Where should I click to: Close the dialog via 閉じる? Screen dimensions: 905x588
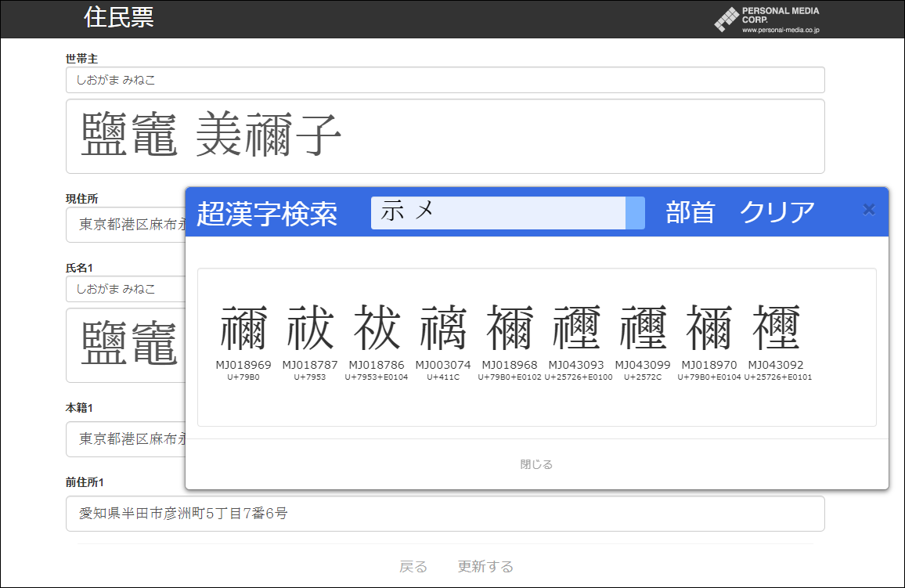click(x=536, y=464)
